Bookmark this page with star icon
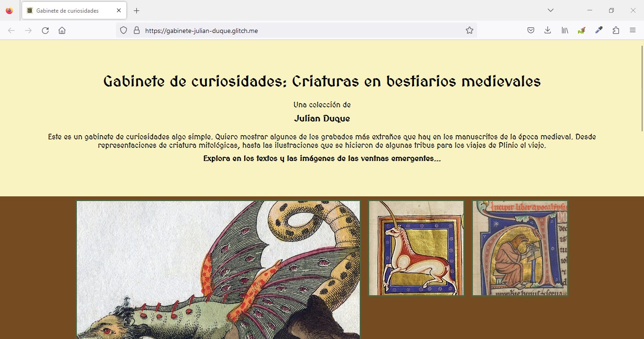This screenshot has height=339, width=644. (x=470, y=31)
